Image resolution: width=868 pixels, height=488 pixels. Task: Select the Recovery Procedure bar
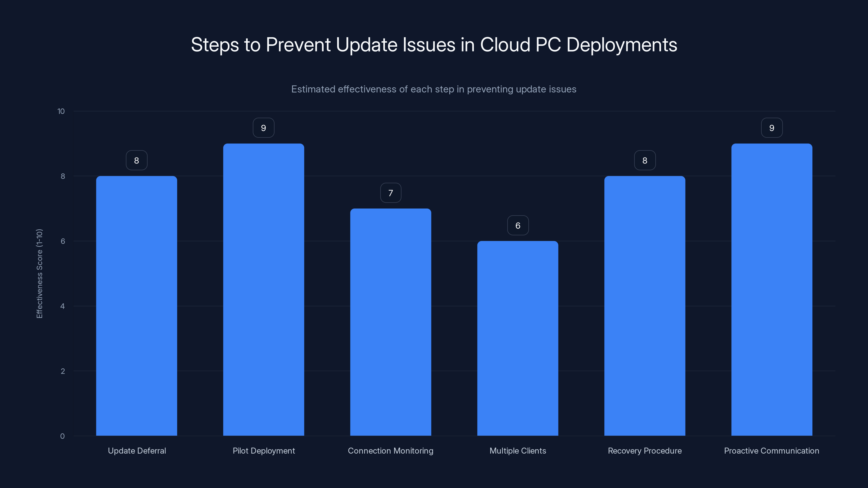644,303
